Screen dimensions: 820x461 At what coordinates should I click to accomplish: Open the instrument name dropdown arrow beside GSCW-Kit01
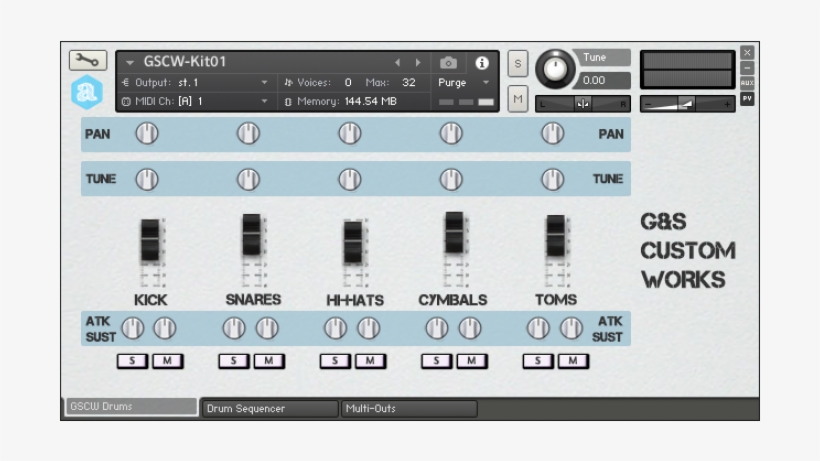point(130,63)
